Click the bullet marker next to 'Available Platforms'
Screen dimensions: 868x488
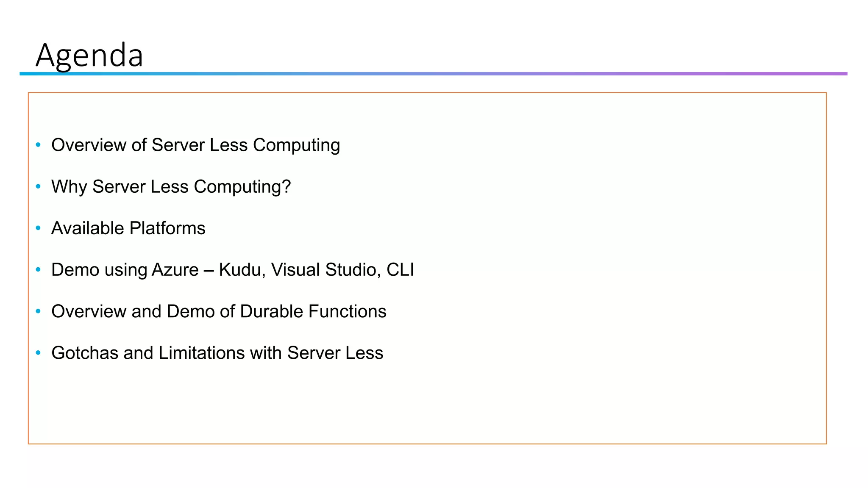38,228
